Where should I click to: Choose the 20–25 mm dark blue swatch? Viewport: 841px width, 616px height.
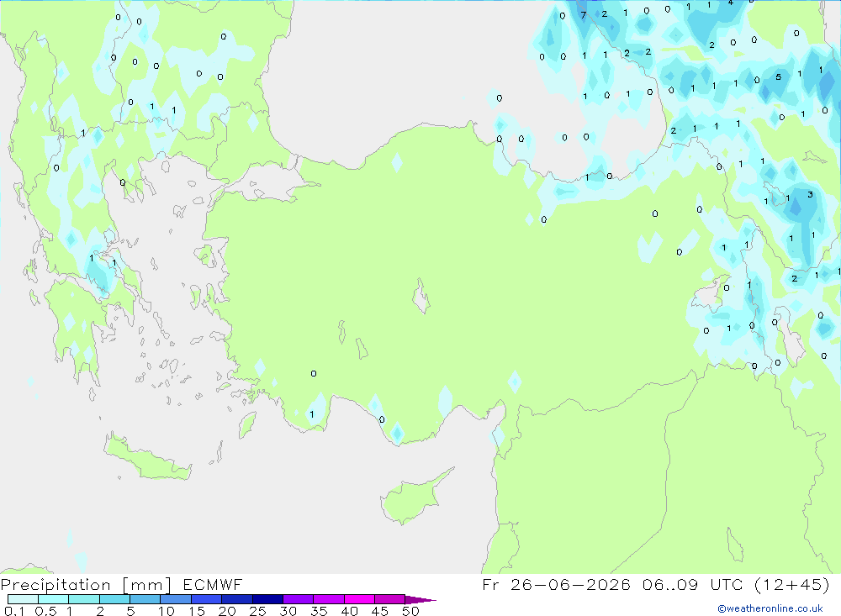coord(237,599)
